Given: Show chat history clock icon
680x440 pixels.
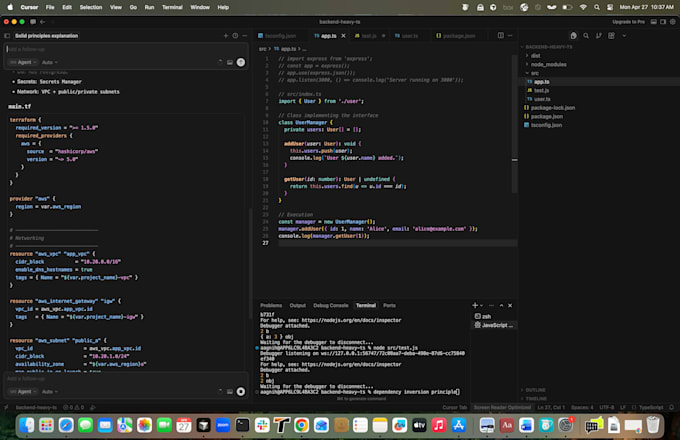Looking at the screenshot, I should click(x=235, y=36).
